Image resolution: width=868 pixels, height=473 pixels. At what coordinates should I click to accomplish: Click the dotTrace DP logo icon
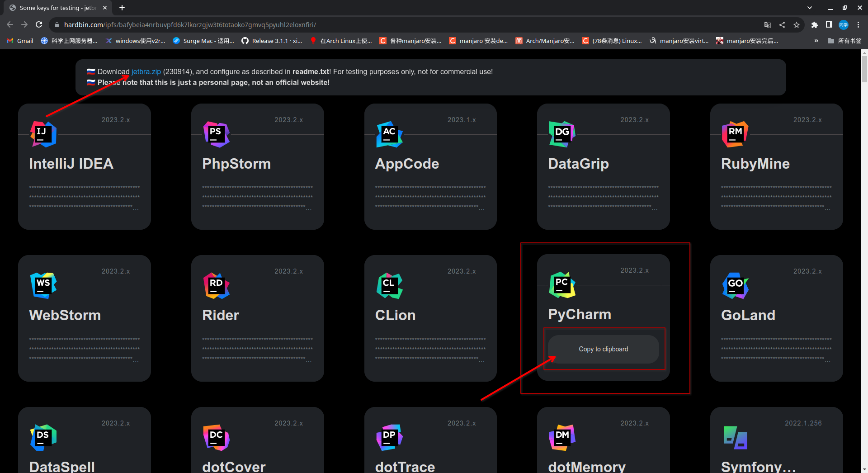390,438
